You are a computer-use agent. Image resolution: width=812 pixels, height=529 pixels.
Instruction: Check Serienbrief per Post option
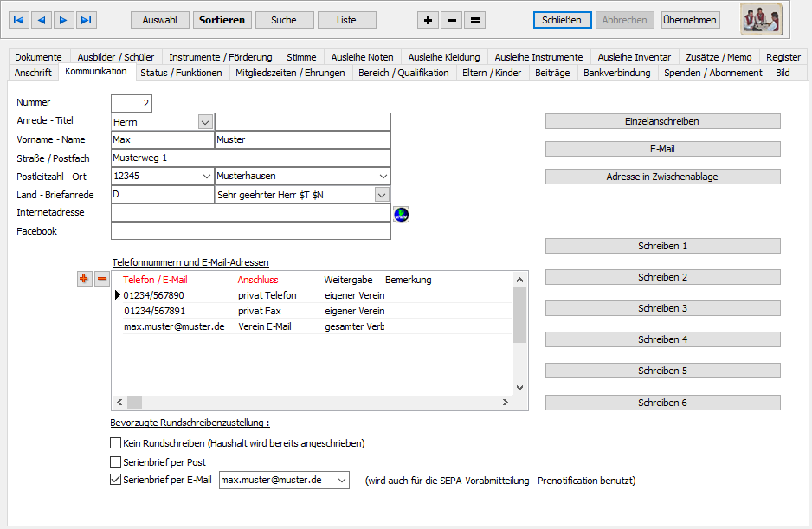click(116, 462)
